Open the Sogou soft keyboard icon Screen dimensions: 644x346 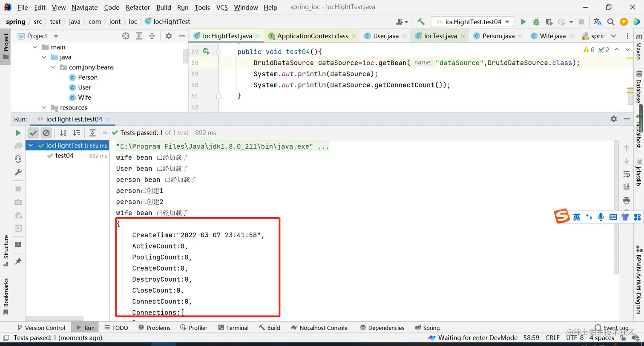pyautogui.click(x=613, y=217)
